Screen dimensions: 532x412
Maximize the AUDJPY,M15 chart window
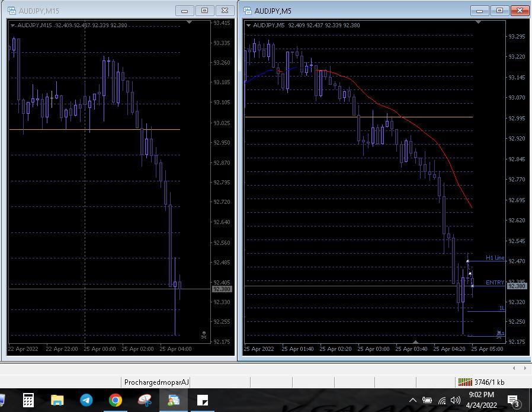[204, 11]
